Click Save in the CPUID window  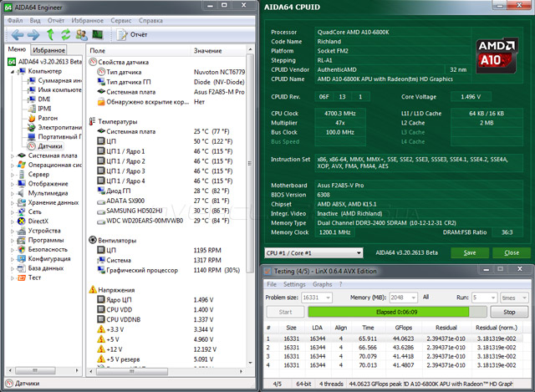click(x=470, y=252)
